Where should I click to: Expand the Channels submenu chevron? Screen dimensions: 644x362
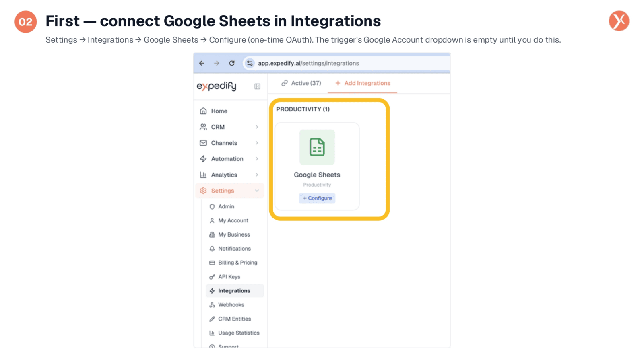pos(257,143)
